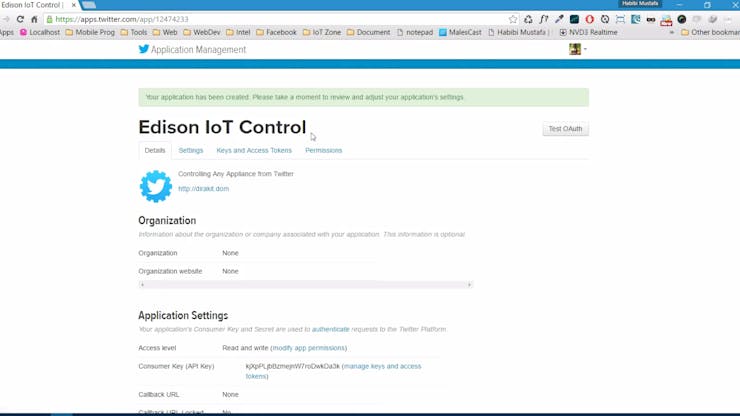Click the recycle arrows extension icon
This screenshot has width=740, height=416.
(528, 19)
